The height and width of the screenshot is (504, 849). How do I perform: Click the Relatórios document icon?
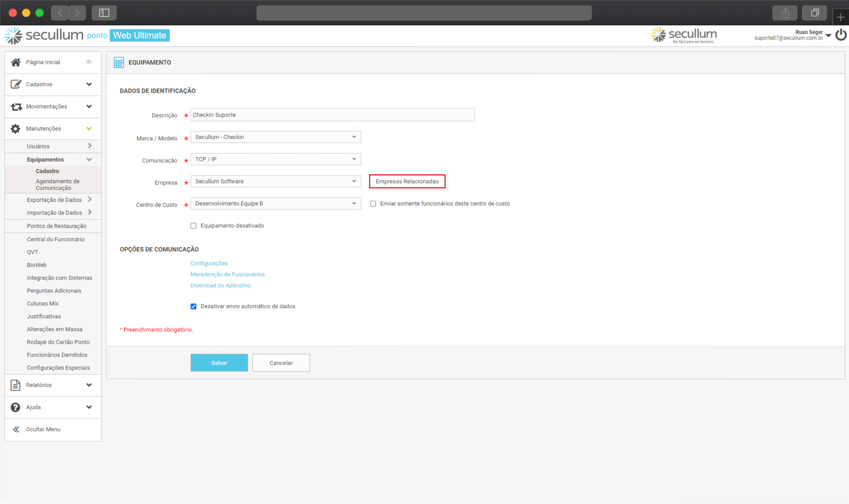(15, 385)
